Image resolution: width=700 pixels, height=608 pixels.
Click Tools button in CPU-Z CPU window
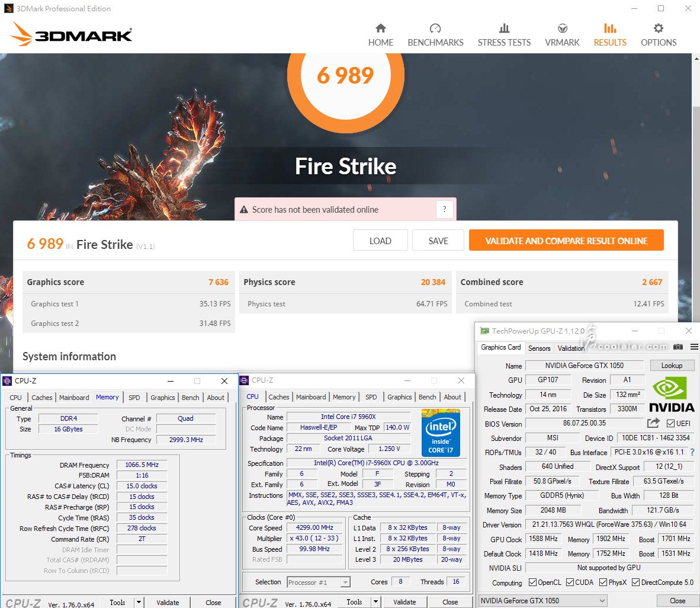354,601
